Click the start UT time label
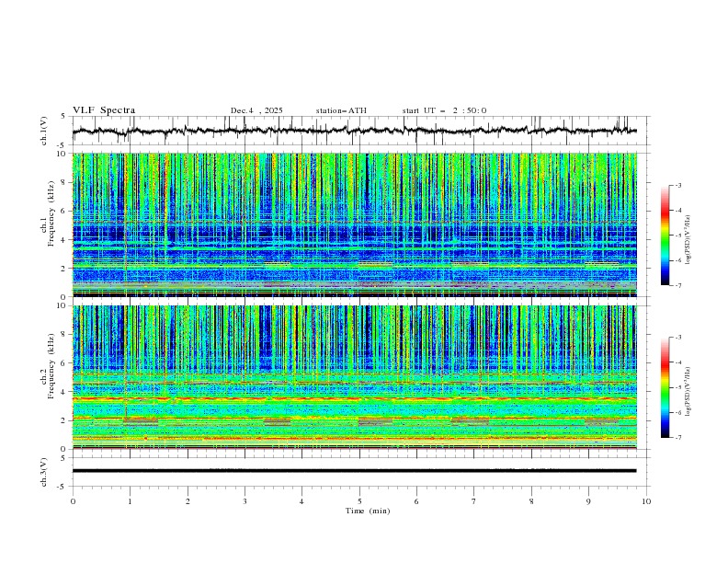728x563 pixels. click(x=444, y=110)
